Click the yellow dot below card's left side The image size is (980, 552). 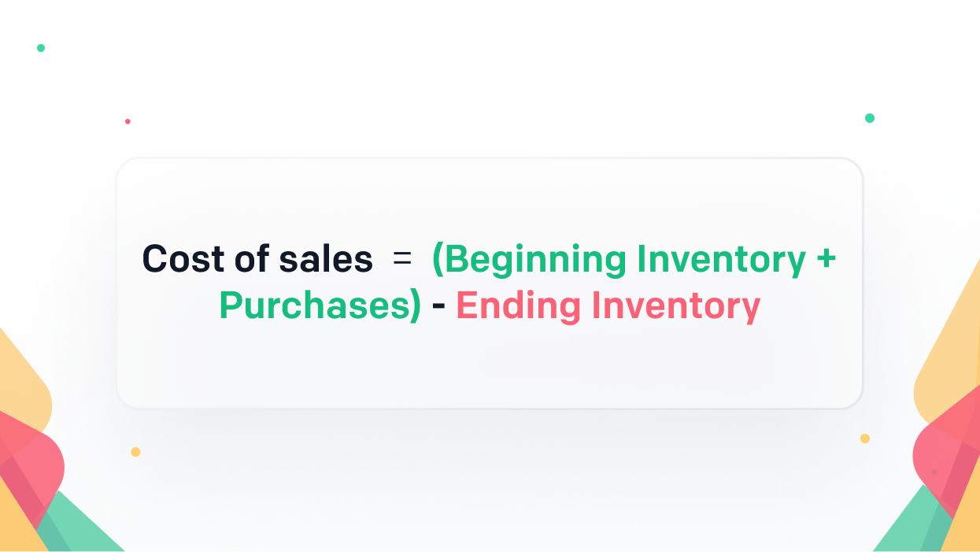point(135,452)
